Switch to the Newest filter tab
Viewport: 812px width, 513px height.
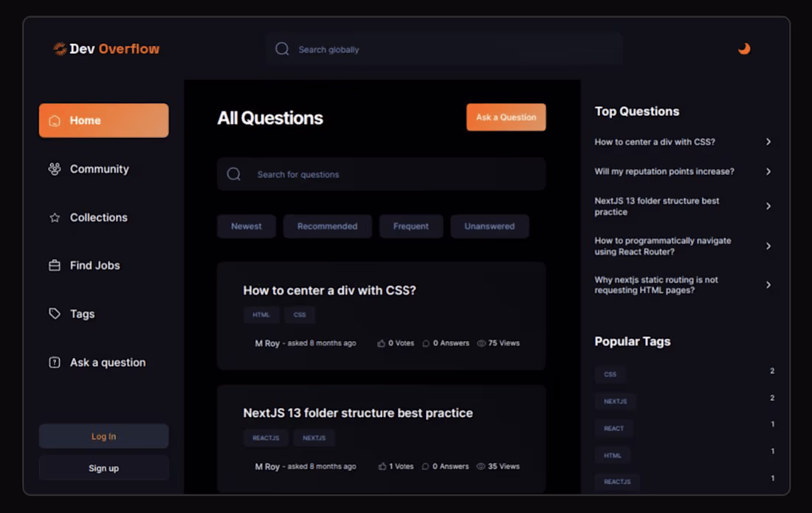247,226
